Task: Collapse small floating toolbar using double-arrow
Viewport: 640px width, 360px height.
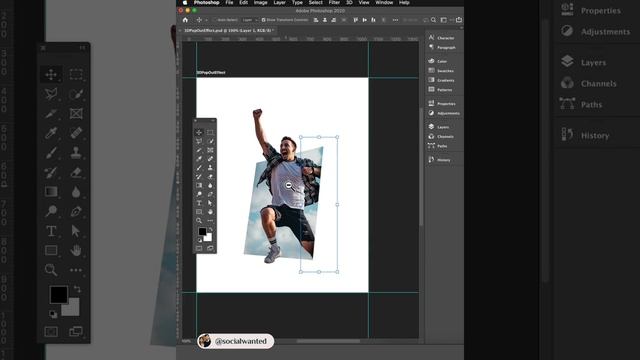Action: coord(212,121)
